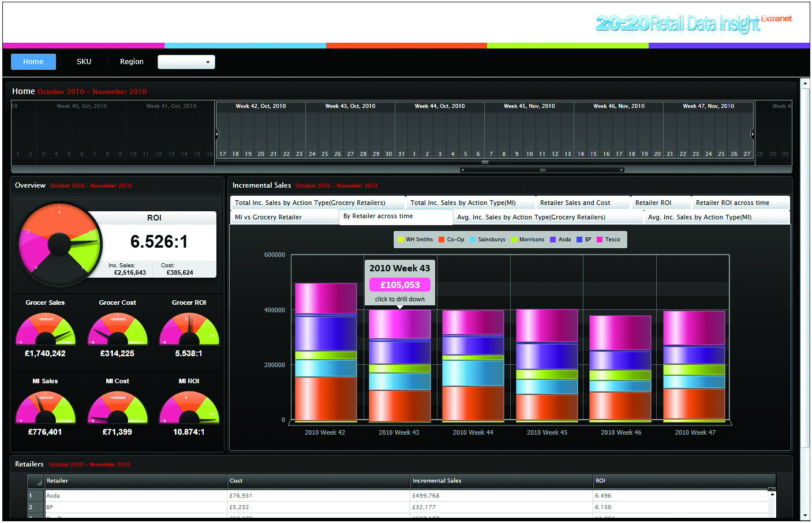Click left handle of timeline selection range
Image resolution: width=812 pixels, height=523 pixels.
click(217, 135)
